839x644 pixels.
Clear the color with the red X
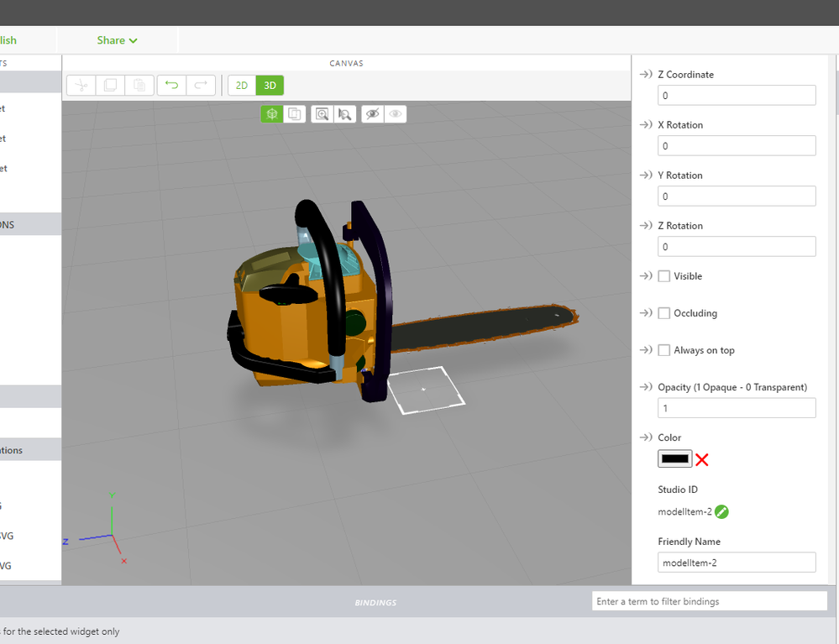coord(702,459)
